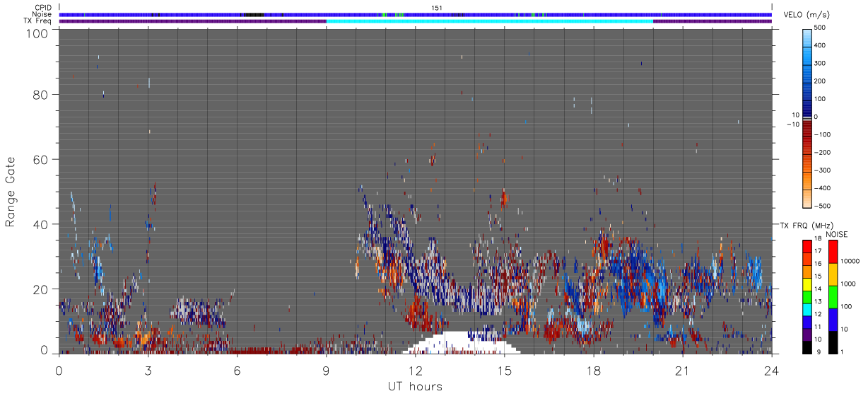Click the 'Range Gate' y-axis title

11,191
